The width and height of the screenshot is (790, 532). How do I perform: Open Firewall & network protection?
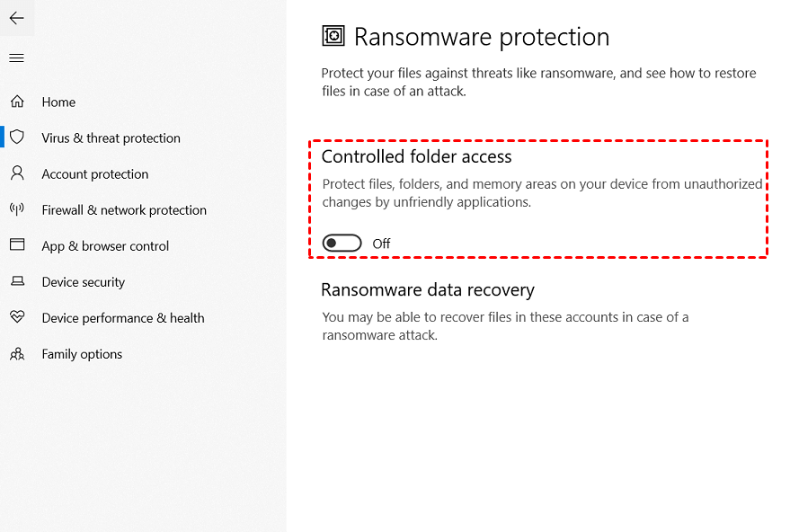point(124,210)
